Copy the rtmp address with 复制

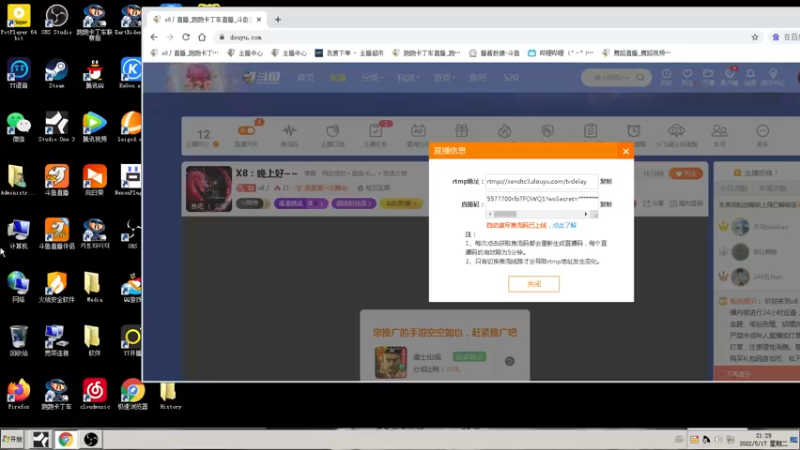coord(606,181)
